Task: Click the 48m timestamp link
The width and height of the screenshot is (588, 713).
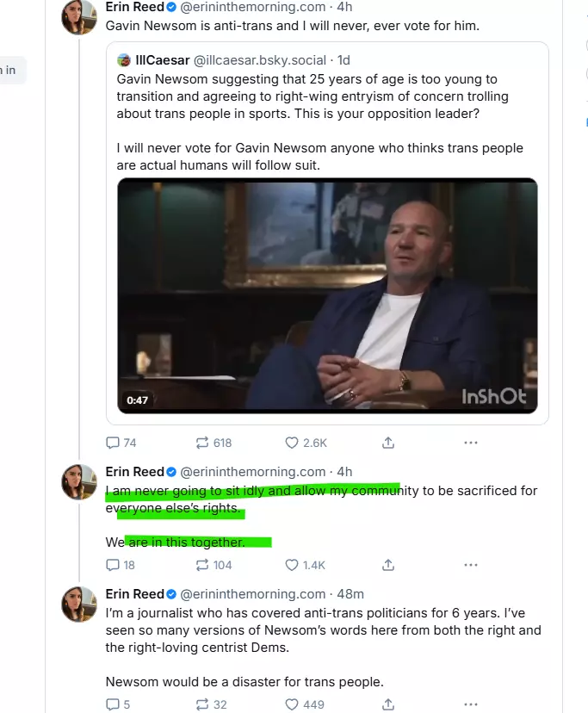Action: (350, 594)
